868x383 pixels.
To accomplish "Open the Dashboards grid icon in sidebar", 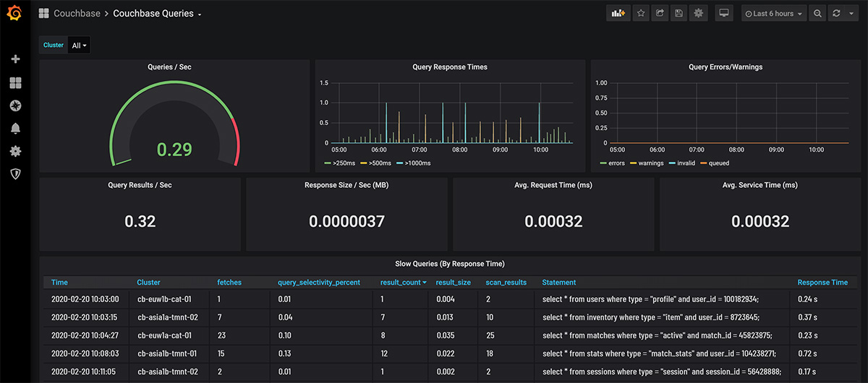I will (x=15, y=83).
